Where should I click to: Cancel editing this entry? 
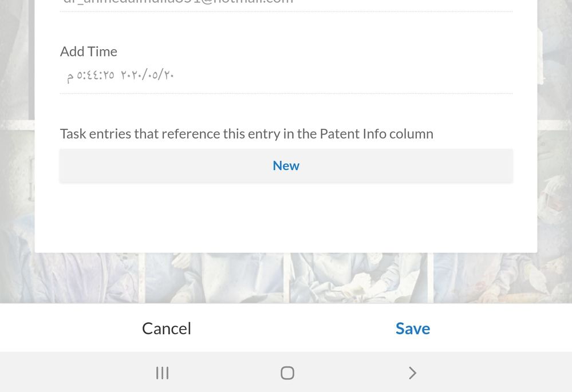[x=167, y=328]
